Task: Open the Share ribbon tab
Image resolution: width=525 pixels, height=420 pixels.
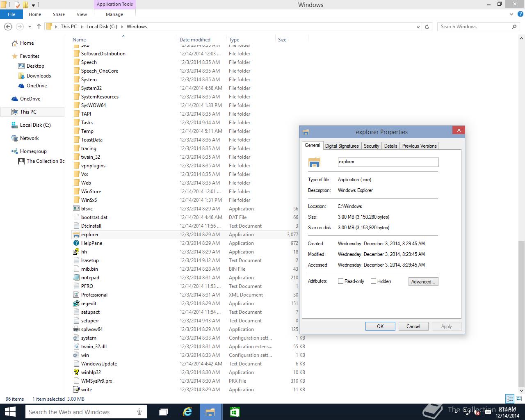Action: point(59,14)
